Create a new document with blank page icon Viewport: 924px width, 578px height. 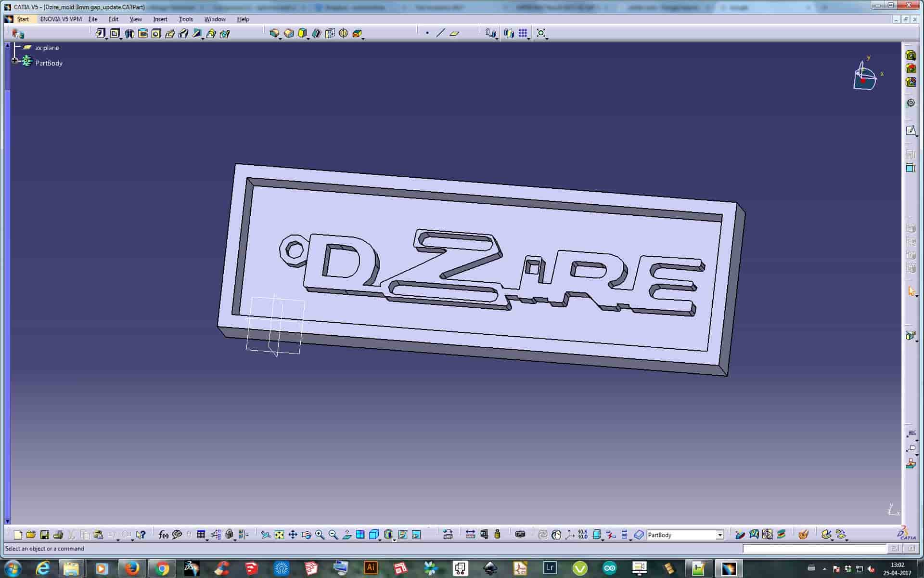pyautogui.click(x=18, y=535)
